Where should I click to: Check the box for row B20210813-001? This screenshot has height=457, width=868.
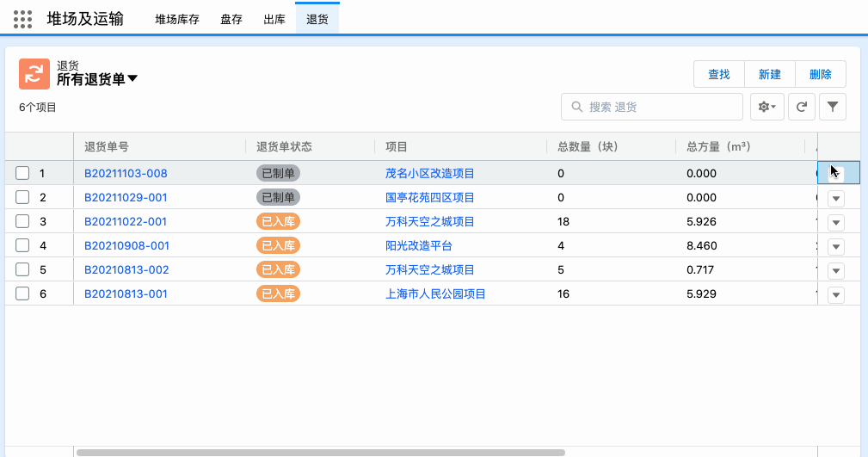[22, 293]
